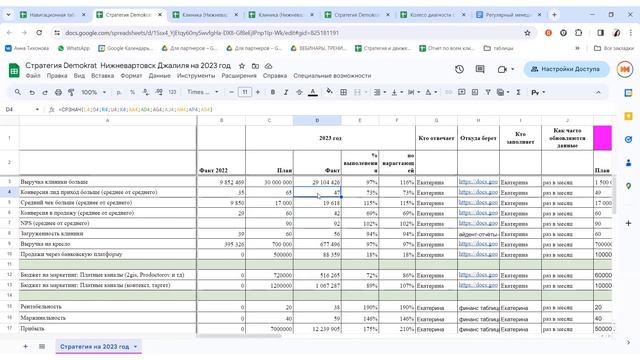The width and height of the screenshot is (640, 360).
Task: Open filter views dropdown
Action: (503, 93)
